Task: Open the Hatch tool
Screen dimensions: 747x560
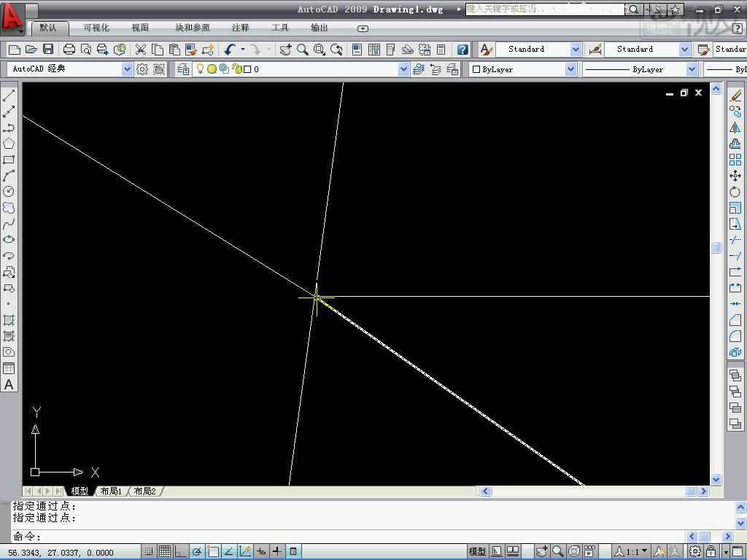Action: pyautogui.click(x=9, y=320)
